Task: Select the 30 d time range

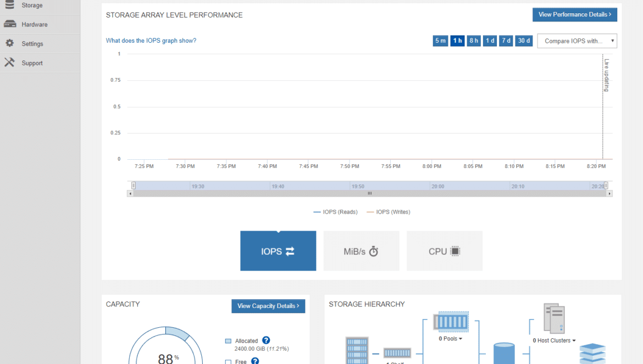Action: click(524, 41)
